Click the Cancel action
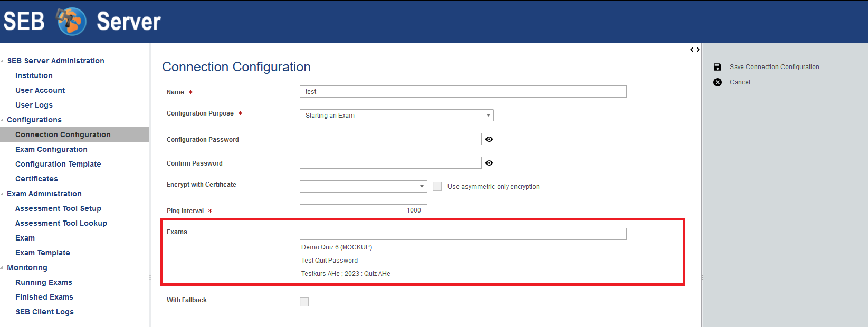 tap(740, 82)
